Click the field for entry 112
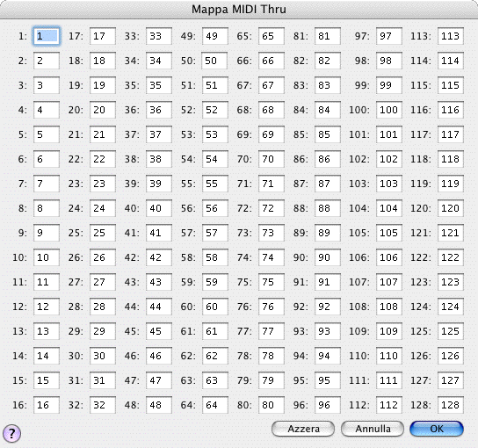Screen dimensions: 478x448 point(389,405)
